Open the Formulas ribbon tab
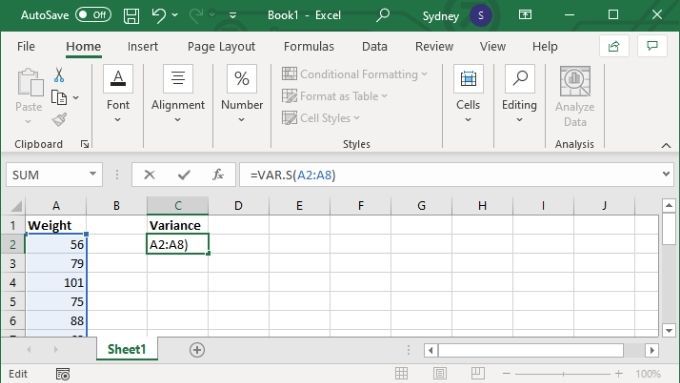Image resolution: width=680 pixels, height=383 pixels. [309, 46]
